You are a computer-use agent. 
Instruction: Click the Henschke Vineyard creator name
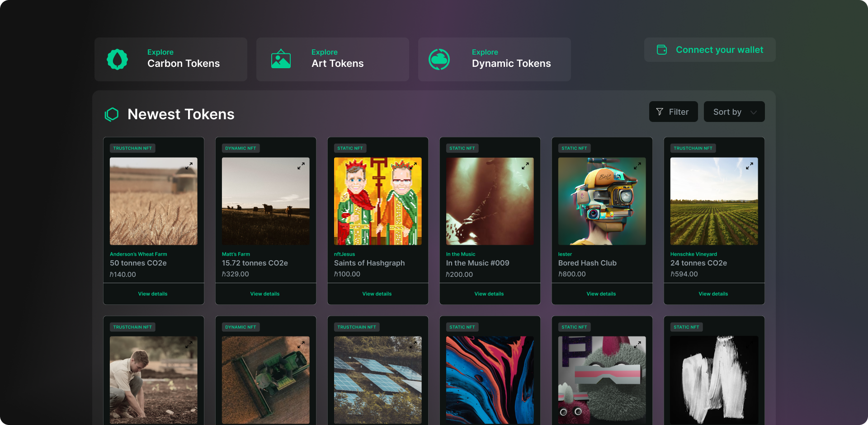[x=693, y=254]
